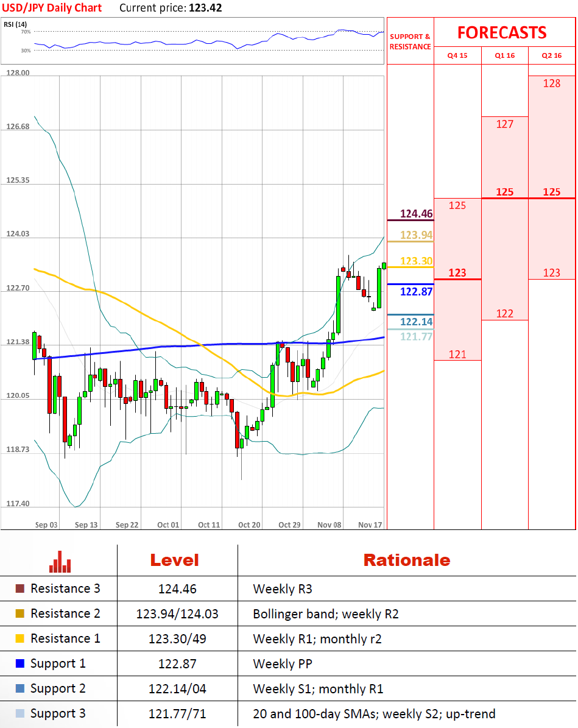Click Bollinger band; weekly R2 rationale
578x728 pixels.
(x=326, y=614)
